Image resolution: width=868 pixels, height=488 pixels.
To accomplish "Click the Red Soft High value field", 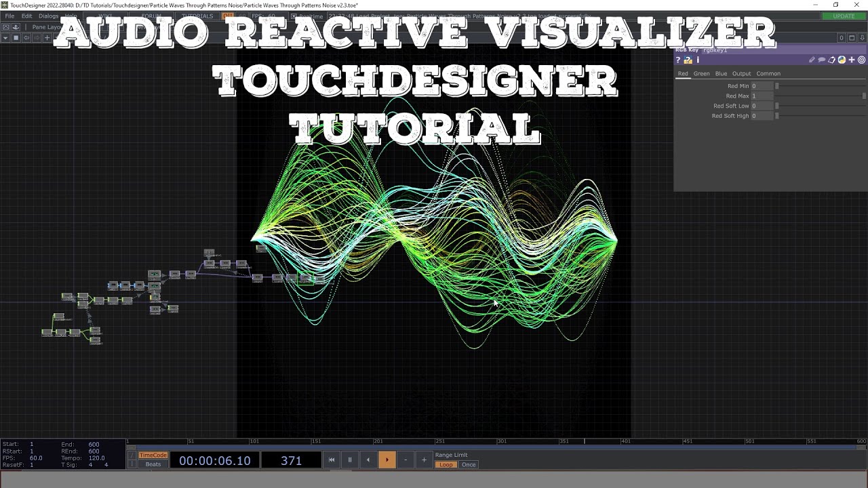I will (x=762, y=116).
